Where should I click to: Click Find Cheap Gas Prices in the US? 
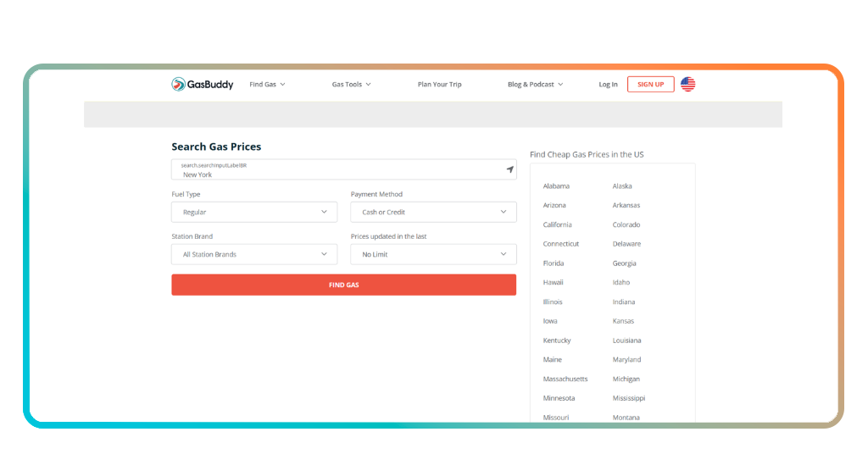[x=587, y=154]
